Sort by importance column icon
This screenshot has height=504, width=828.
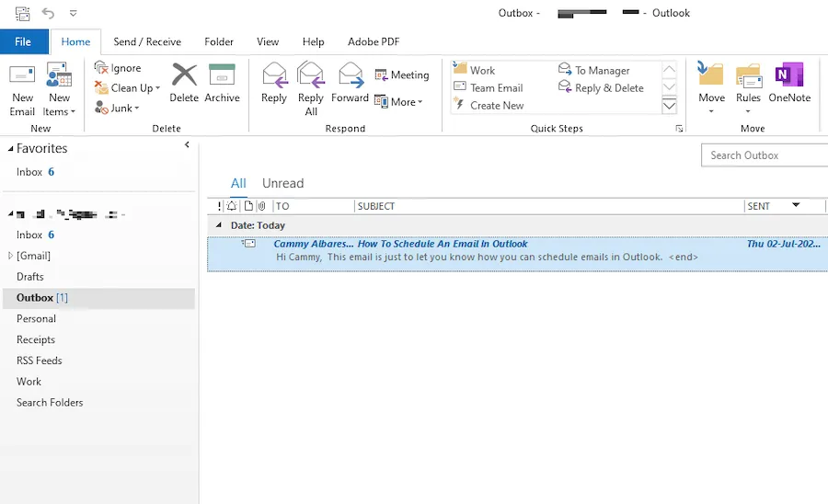click(x=220, y=206)
